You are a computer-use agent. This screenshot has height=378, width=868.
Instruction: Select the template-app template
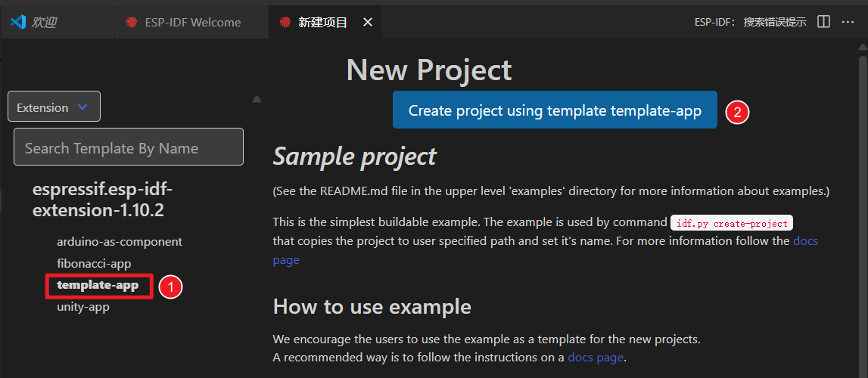(x=98, y=285)
